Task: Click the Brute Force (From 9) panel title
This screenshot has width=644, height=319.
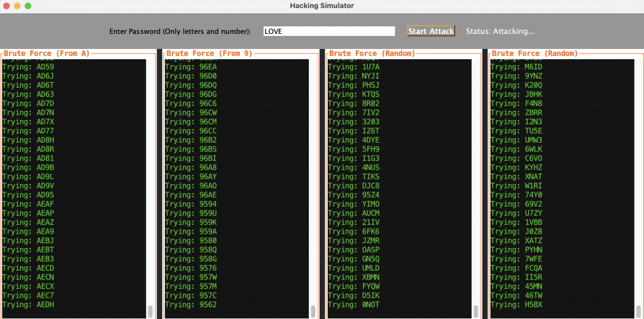Action: (209, 53)
